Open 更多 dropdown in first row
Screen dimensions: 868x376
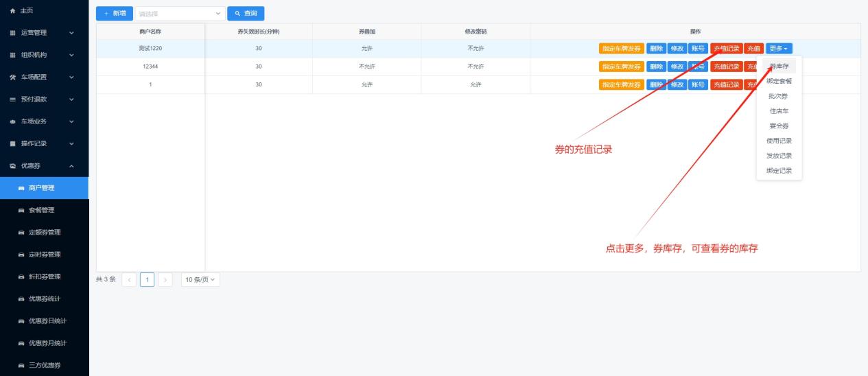(779, 48)
